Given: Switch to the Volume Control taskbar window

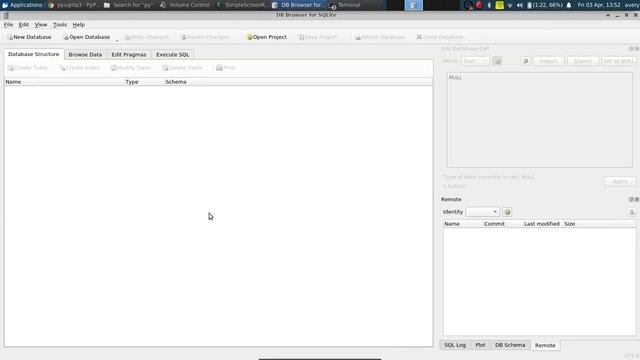Looking at the screenshot, I should coord(185,5).
